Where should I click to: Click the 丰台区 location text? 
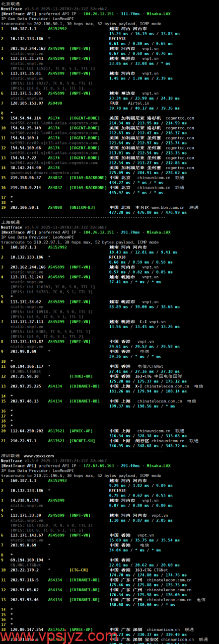142,207
